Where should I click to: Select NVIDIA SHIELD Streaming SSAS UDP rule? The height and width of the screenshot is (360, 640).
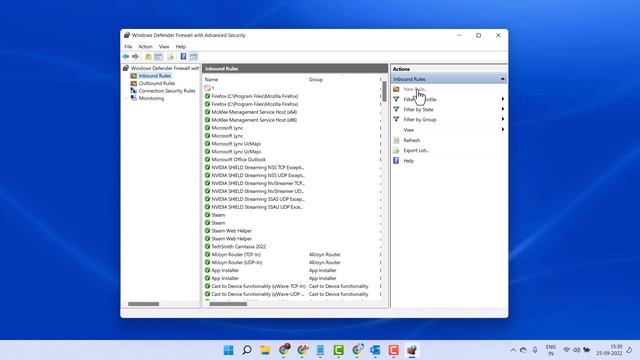pyautogui.click(x=258, y=199)
